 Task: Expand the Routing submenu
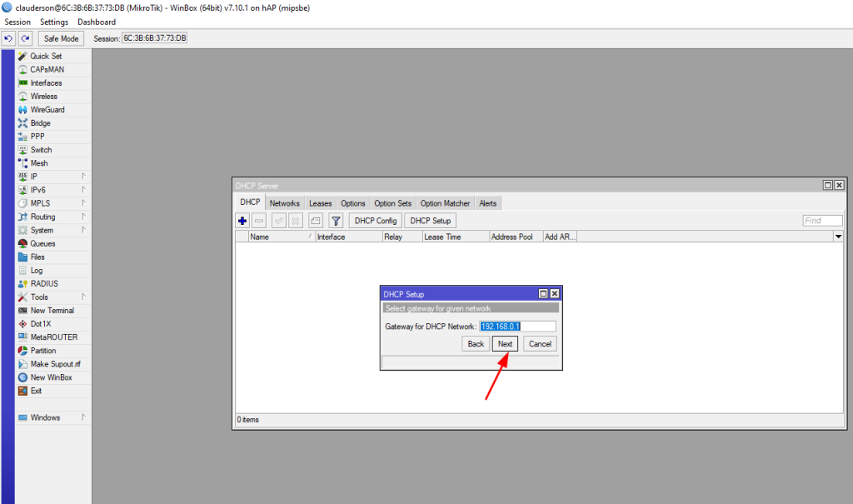tap(42, 217)
